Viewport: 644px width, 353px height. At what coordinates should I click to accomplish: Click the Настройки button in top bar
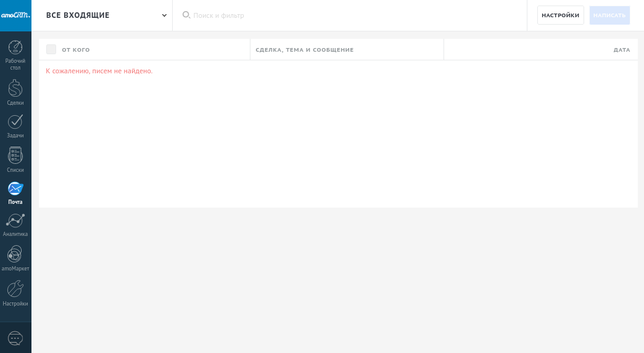pyautogui.click(x=560, y=15)
